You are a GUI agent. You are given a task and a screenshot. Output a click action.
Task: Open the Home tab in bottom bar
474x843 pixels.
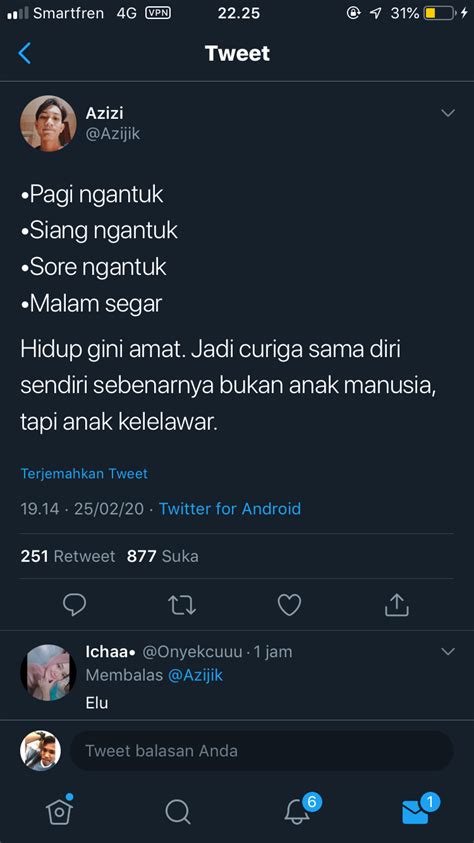[x=59, y=811]
